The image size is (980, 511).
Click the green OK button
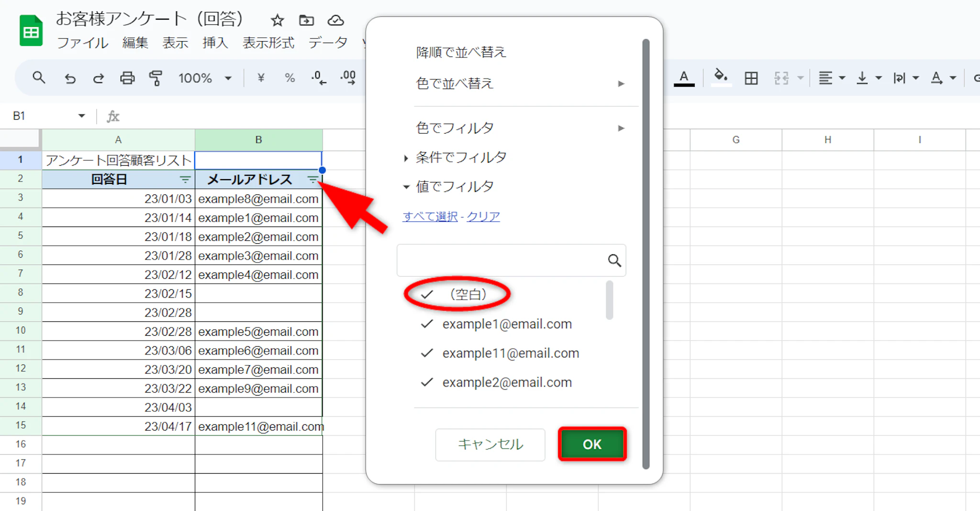592,444
